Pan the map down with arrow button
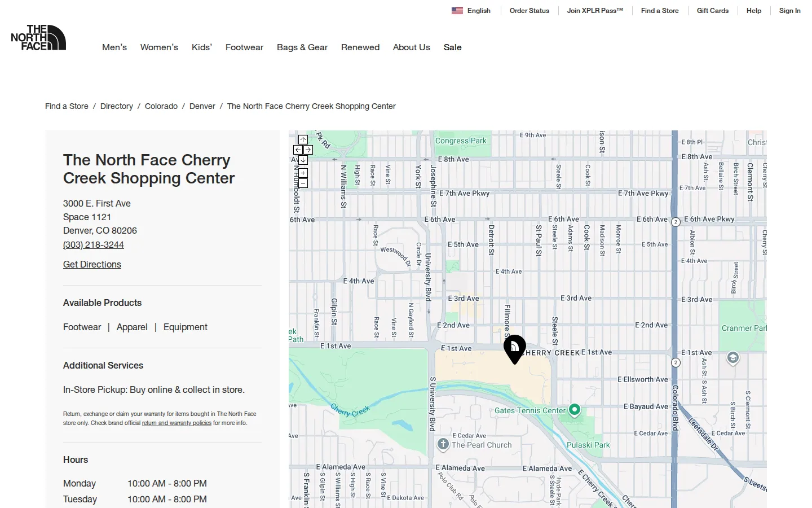Screen dimensions: 812x508 point(303,160)
